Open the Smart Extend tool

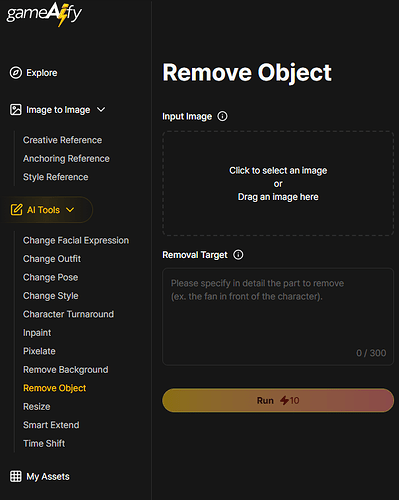51,425
